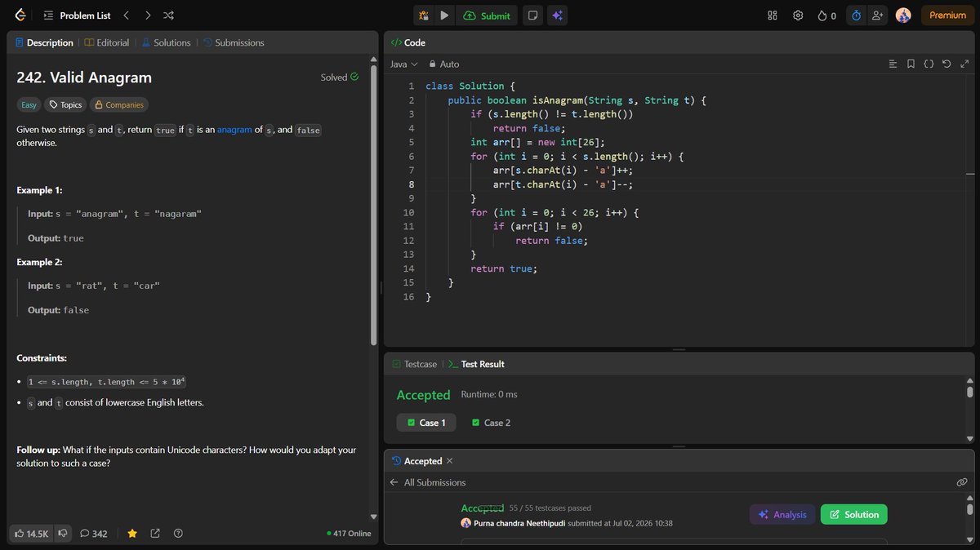Switch to the Solutions tab

[x=167, y=42]
